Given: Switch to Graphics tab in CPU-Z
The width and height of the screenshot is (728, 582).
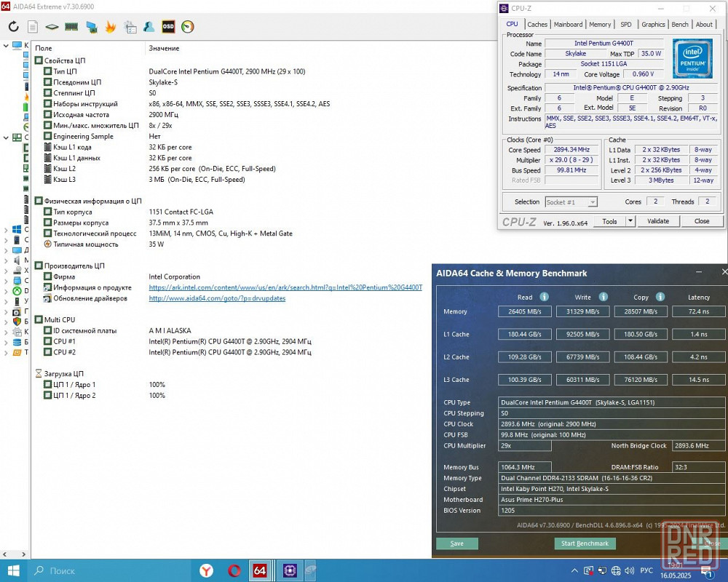Looking at the screenshot, I should click(653, 24).
